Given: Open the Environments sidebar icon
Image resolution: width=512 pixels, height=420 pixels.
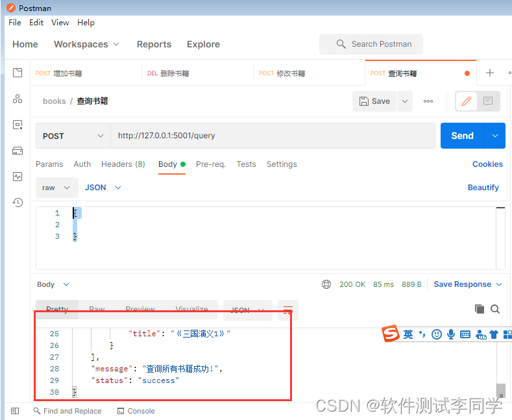Looking at the screenshot, I should click(18, 125).
